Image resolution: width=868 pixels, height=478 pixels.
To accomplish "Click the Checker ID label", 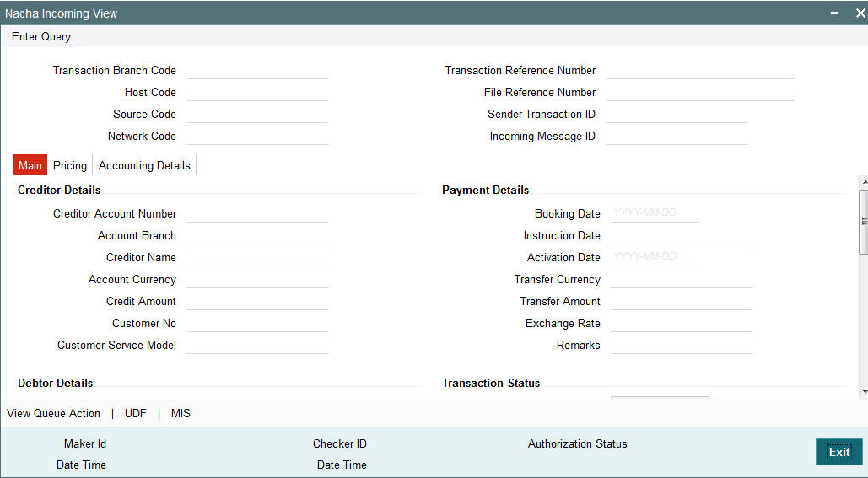I will tap(340, 443).
